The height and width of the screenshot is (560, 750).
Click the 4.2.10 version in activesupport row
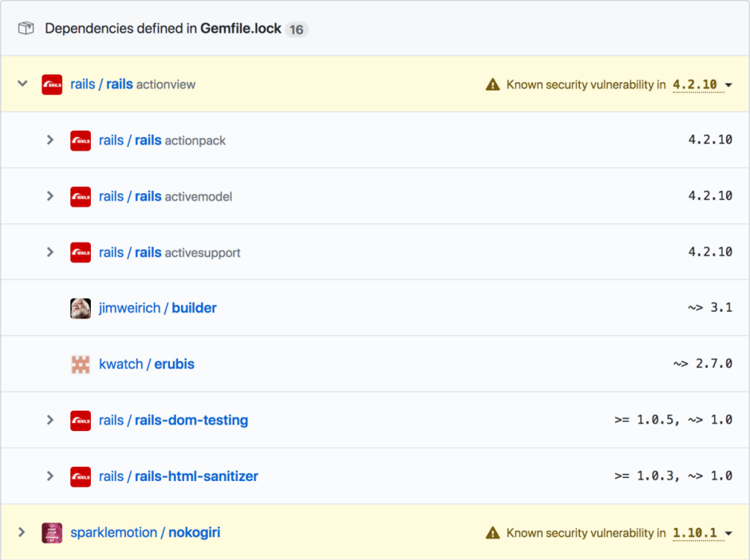pyautogui.click(x=710, y=252)
